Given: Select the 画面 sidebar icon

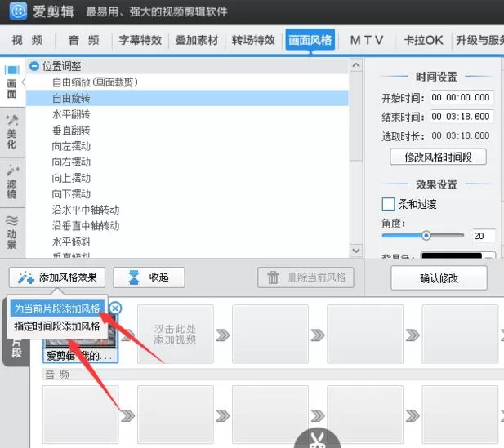Looking at the screenshot, I should coord(12,82).
